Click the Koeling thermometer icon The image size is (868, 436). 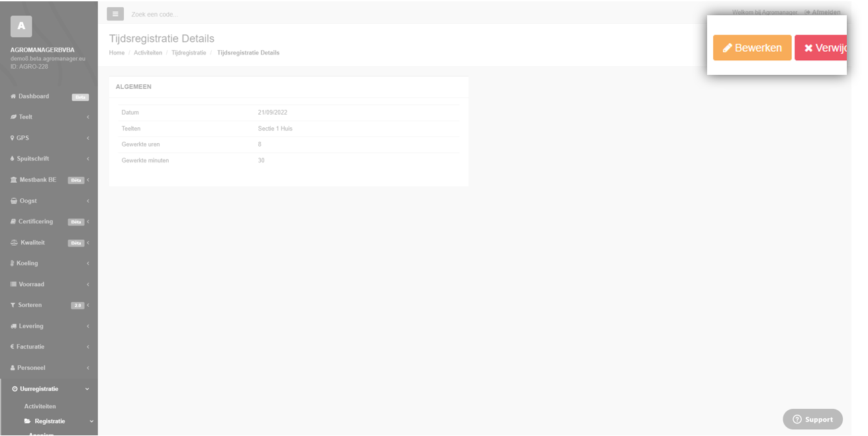12,263
